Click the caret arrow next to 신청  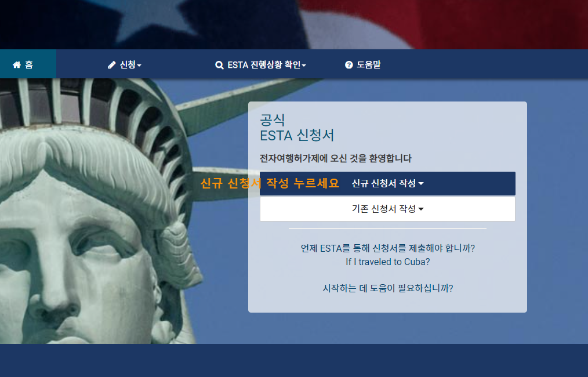(139, 66)
